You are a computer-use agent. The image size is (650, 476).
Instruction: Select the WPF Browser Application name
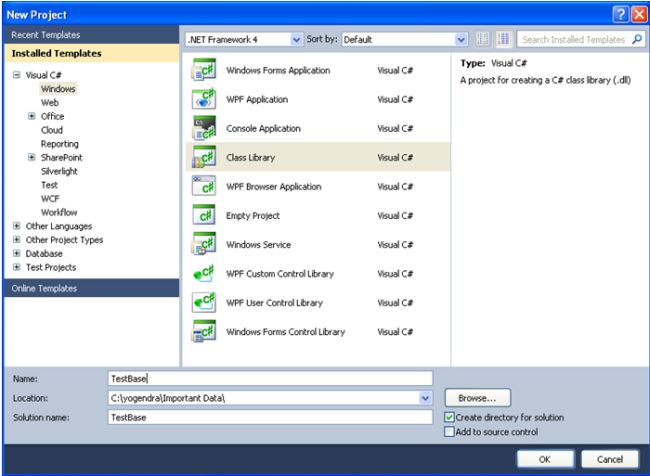tap(274, 187)
